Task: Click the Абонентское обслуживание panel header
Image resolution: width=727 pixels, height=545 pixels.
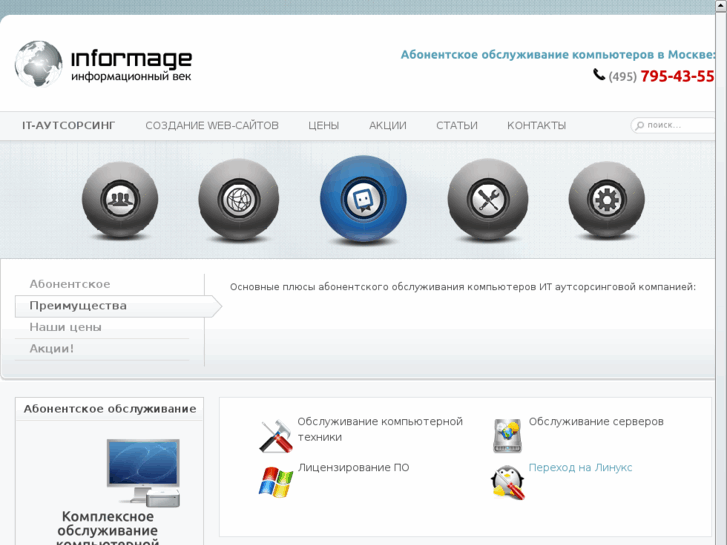Action: 110,409
